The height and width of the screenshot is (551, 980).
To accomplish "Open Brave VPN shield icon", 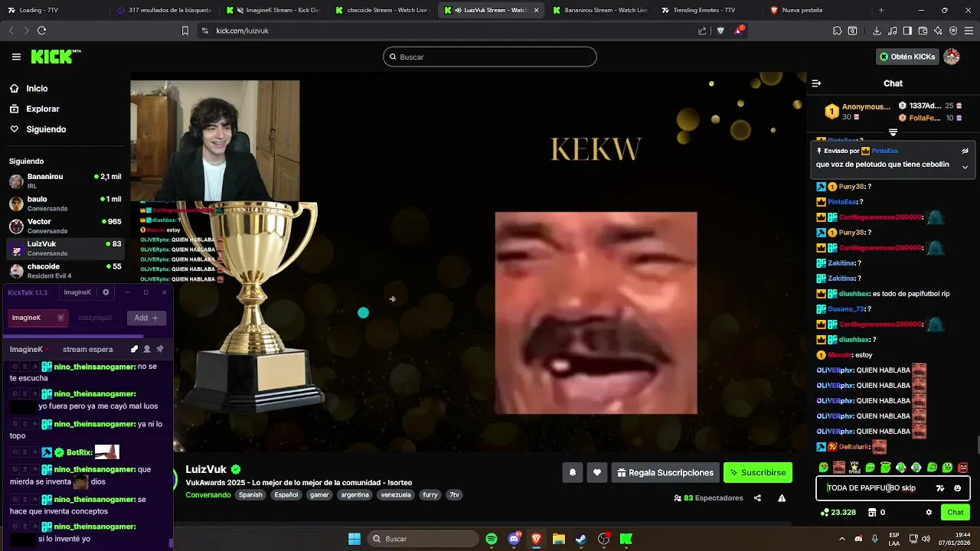I will point(953,31).
